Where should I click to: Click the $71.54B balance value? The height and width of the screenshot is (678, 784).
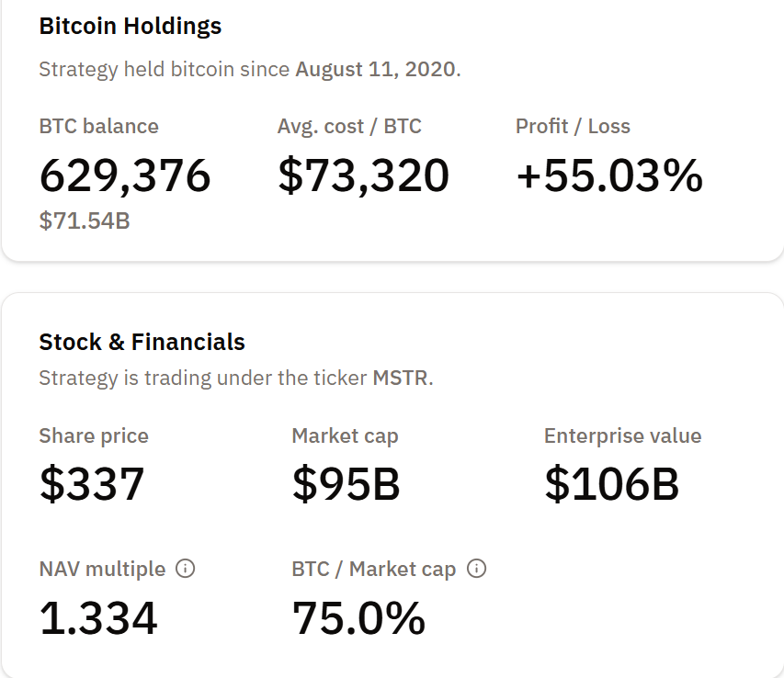[x=85, y=220]
